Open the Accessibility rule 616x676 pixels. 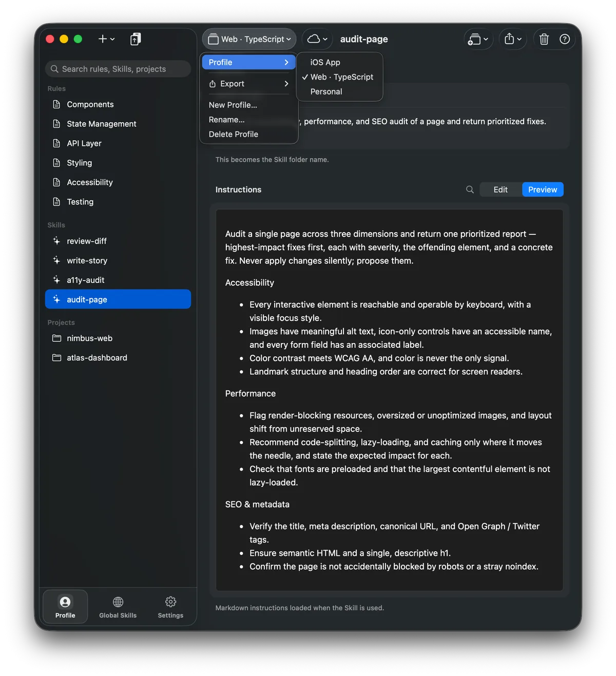(x=118, y=182)
